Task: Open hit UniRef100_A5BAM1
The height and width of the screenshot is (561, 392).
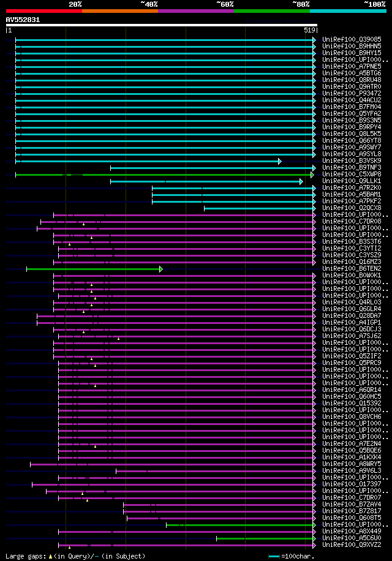Action: [352, 195]
